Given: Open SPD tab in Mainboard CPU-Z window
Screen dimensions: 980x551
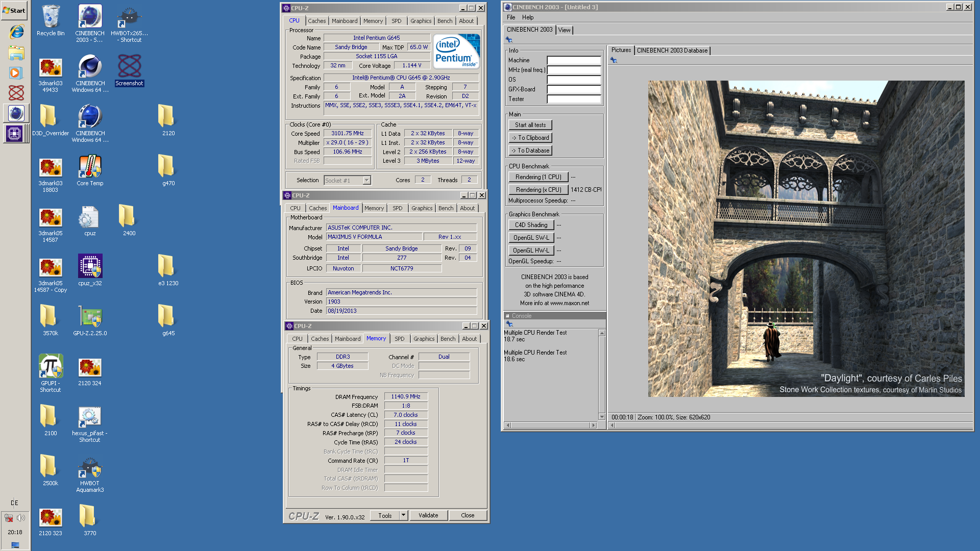Looking at the screenshot, I should (397, 208).
